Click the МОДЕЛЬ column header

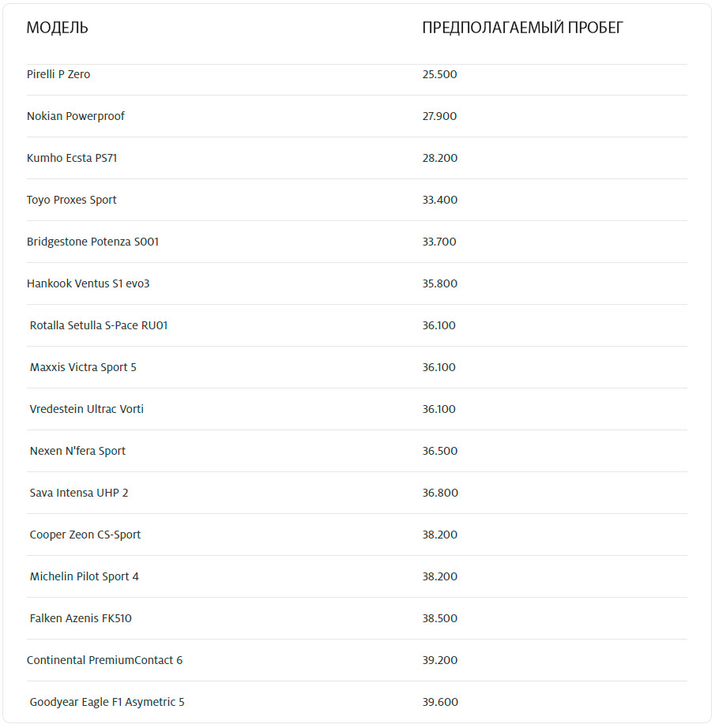pos(58,28)
